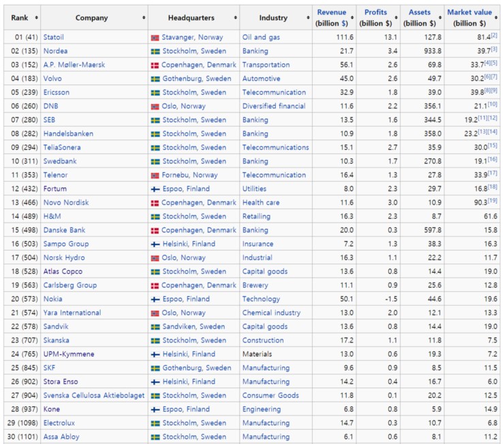Open footnote reference [19] for Novo Nordisk
This screenshot has height=444, width=504.
point(493,201)
